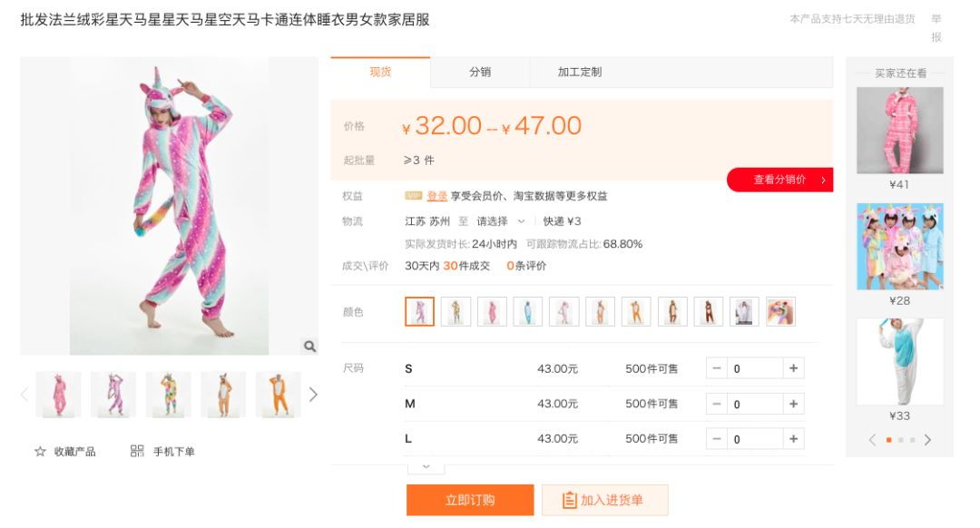Go to previous recommended items page arrow
The width and height of the screenshot is (980, 528).
(872, 440)
